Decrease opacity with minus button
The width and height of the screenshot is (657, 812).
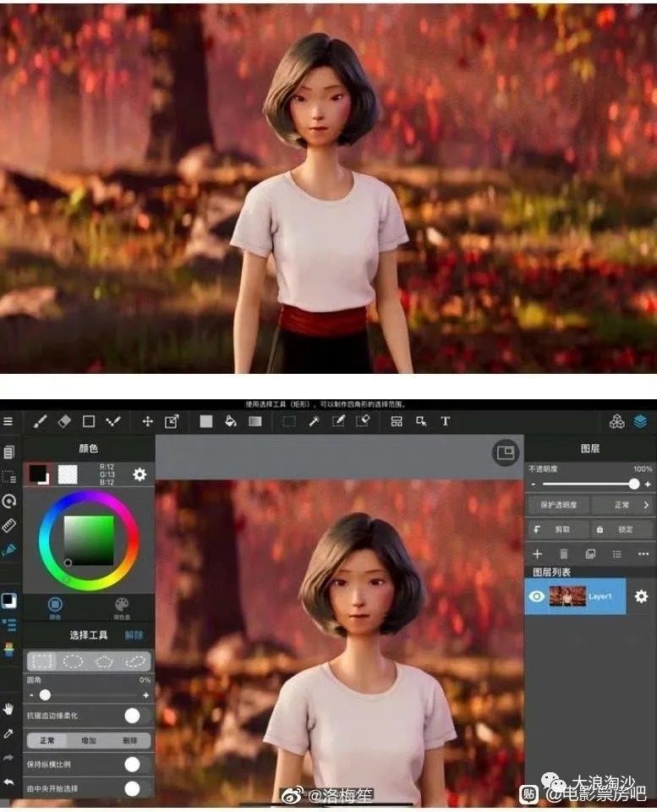[533, 484]
